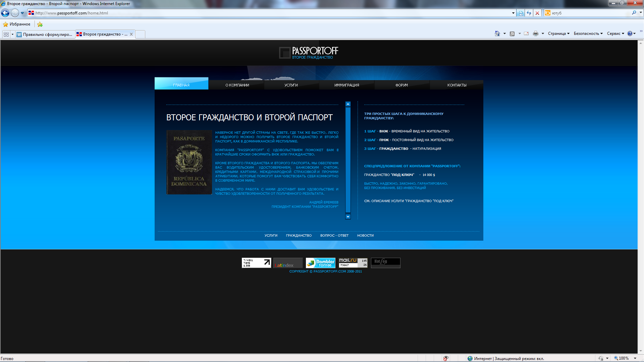Click the 3 ШАГ - ГРАЖДАНСТВО link
This screenshot has width=644, height=362.
(x=403, y=149)
